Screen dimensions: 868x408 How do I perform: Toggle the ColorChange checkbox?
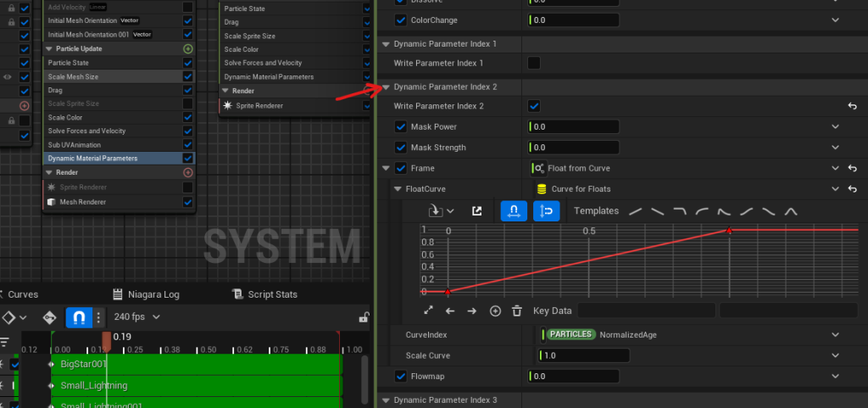401,20
